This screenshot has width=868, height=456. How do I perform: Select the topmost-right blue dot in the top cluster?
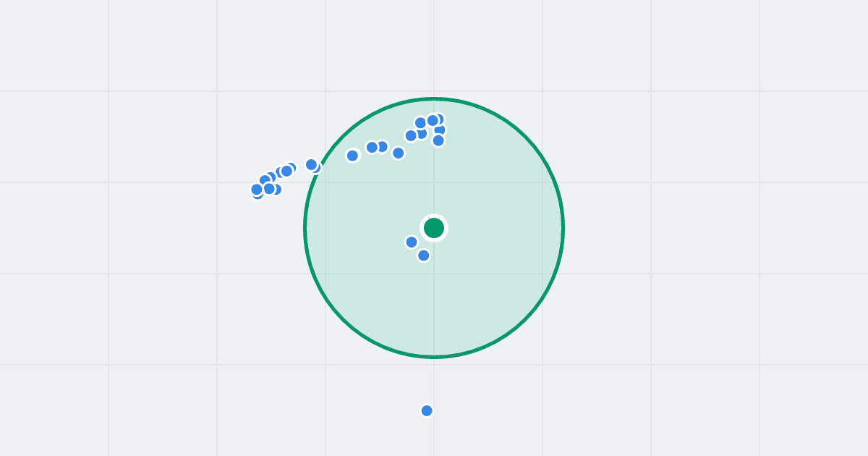[x=438, y=119]
